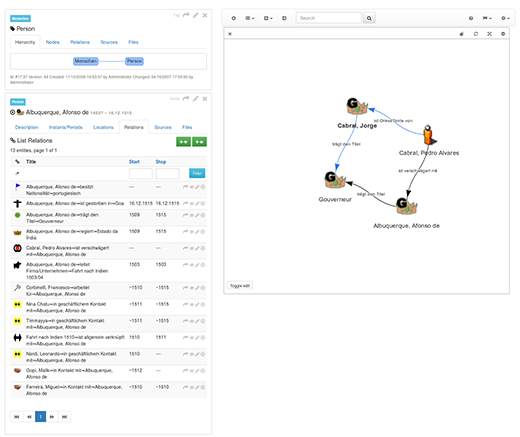520x437 pixels.
Task: Click the graph refresh icon
Action: click(x=476, y=34)
